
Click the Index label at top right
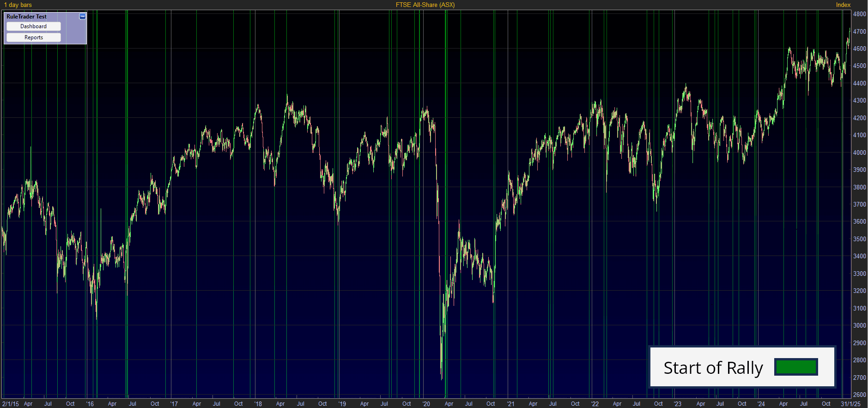click(843, 5)
